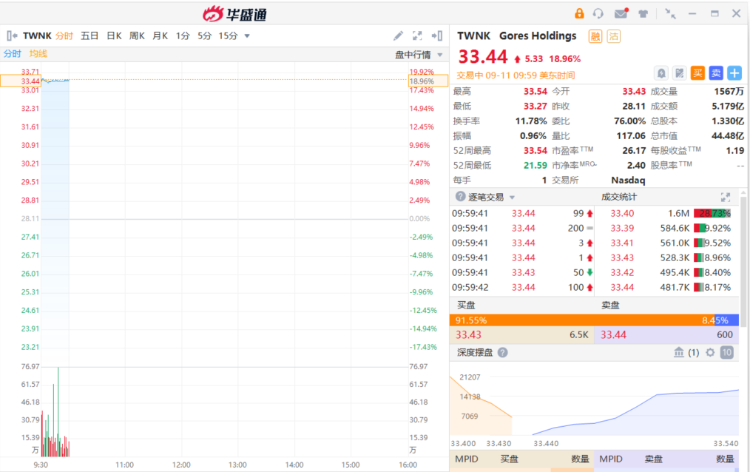Toggle the 均线 average line indicator

tap(38, 54)
